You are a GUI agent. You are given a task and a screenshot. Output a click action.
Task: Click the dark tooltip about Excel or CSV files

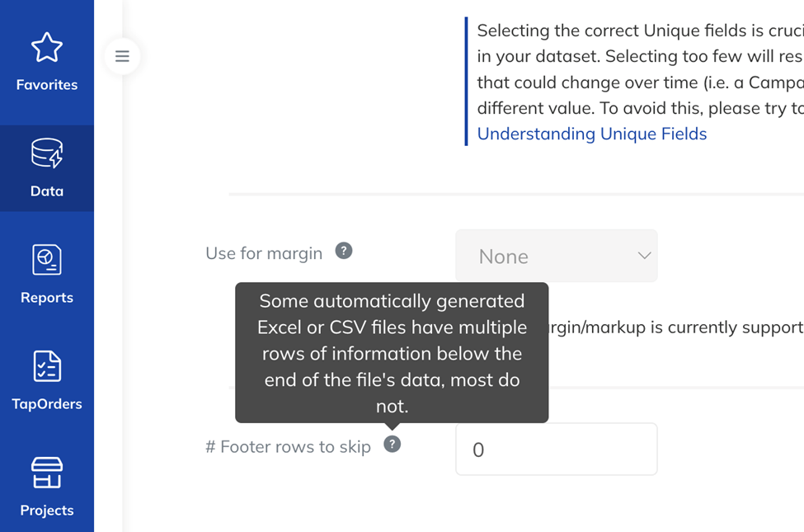tap(392, 353)
